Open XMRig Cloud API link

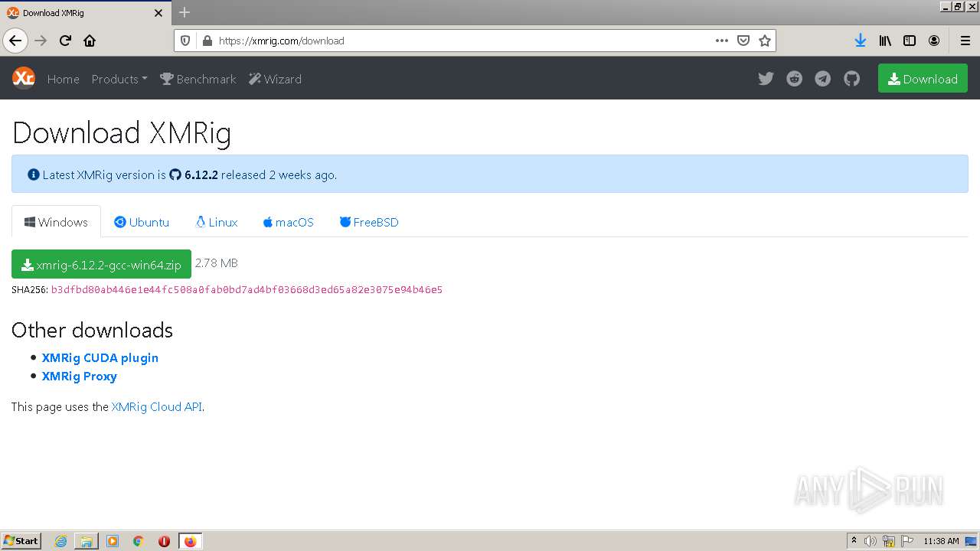click(x=157, y=406)
